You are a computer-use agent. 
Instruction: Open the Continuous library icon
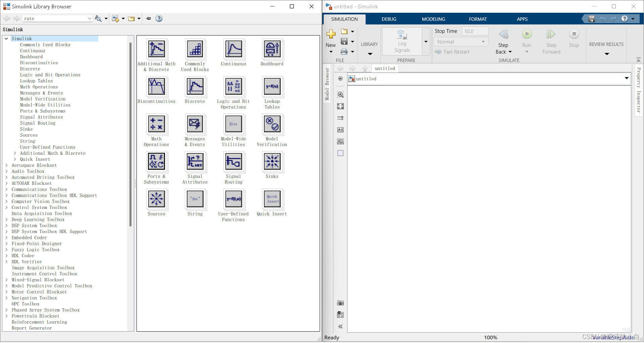coord(234,49)
